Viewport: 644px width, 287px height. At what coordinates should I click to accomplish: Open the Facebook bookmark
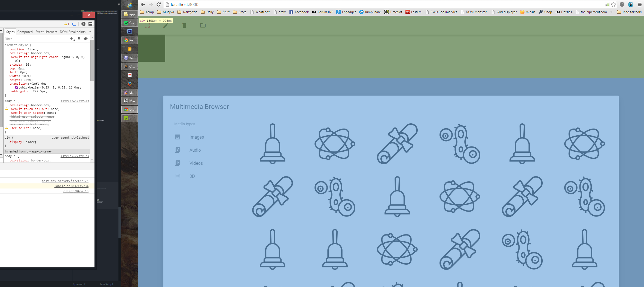299,12
